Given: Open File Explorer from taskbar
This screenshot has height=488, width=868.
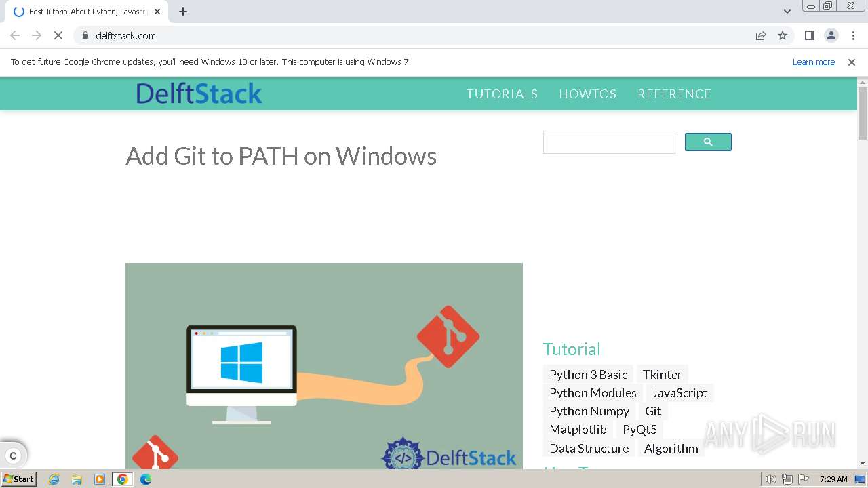Looking at the screenshot, I should point(77,479).
